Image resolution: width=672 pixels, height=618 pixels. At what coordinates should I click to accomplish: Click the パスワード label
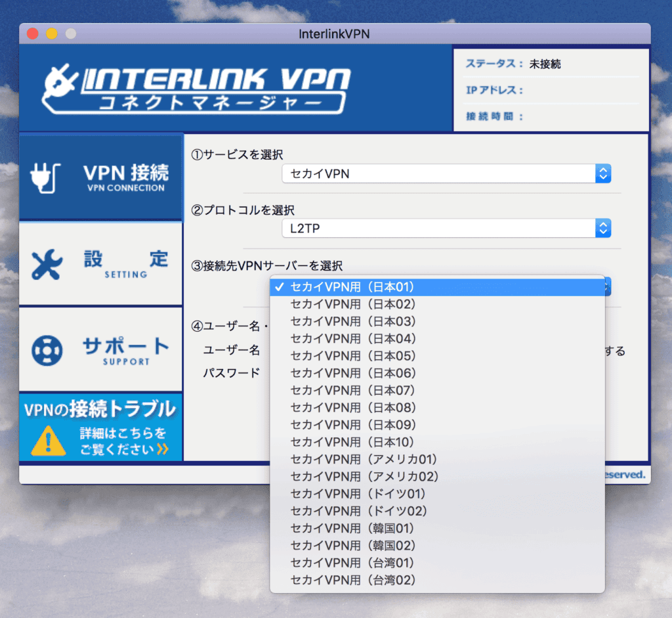[232, 372]
